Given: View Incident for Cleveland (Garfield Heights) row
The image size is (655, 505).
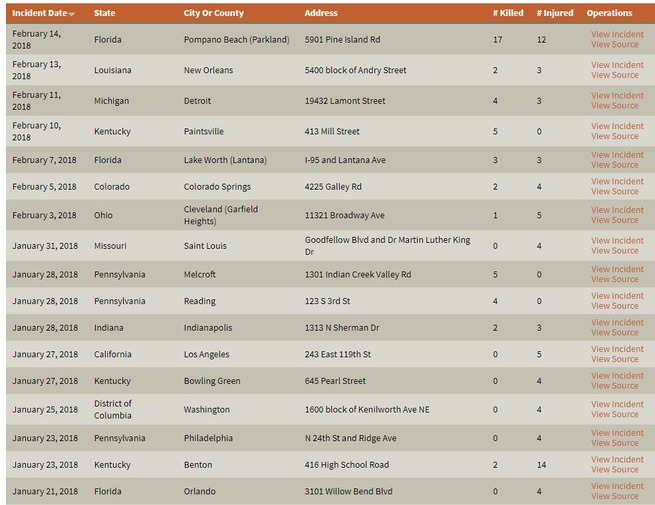Looking at the screenshot, I should pos(617,210).
